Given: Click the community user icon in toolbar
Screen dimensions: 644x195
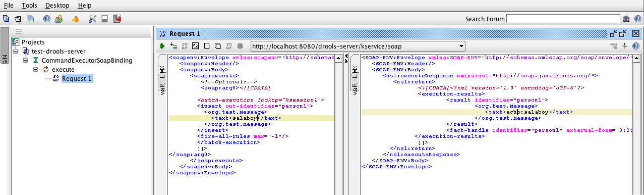Looking at the screenshot, I should (59, 19).
